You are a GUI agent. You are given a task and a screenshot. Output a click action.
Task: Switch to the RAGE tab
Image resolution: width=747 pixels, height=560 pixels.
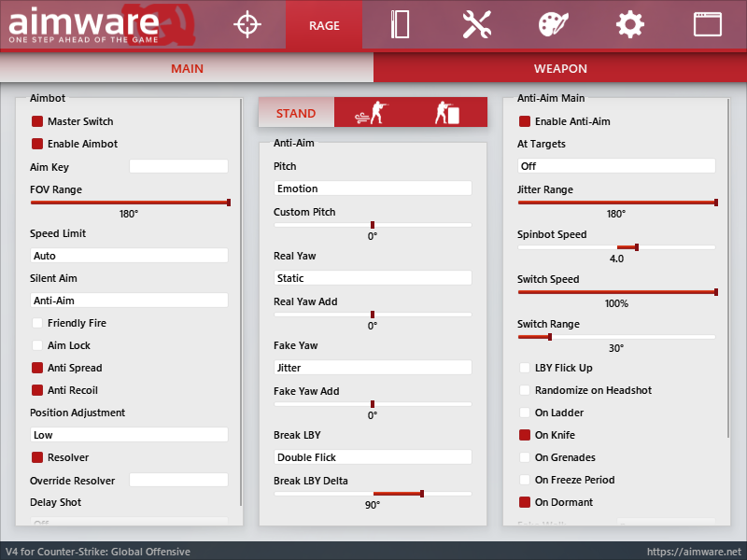pos(324,25)
